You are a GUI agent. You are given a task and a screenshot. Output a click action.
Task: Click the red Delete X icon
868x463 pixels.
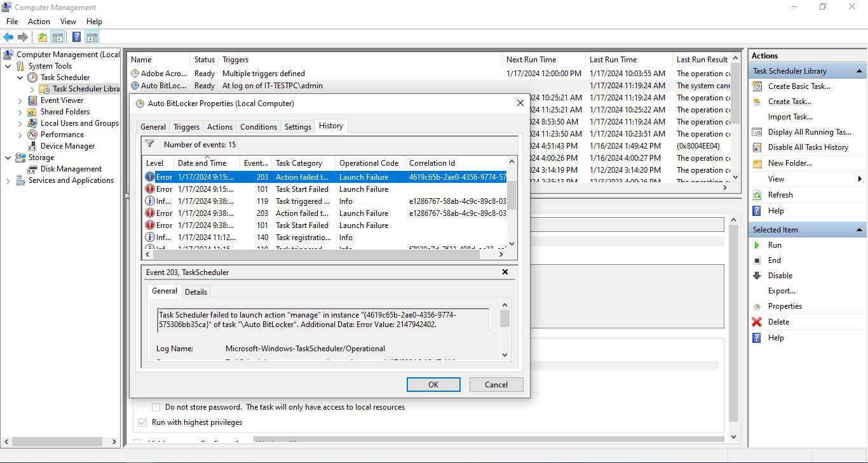tap(757, 322)
